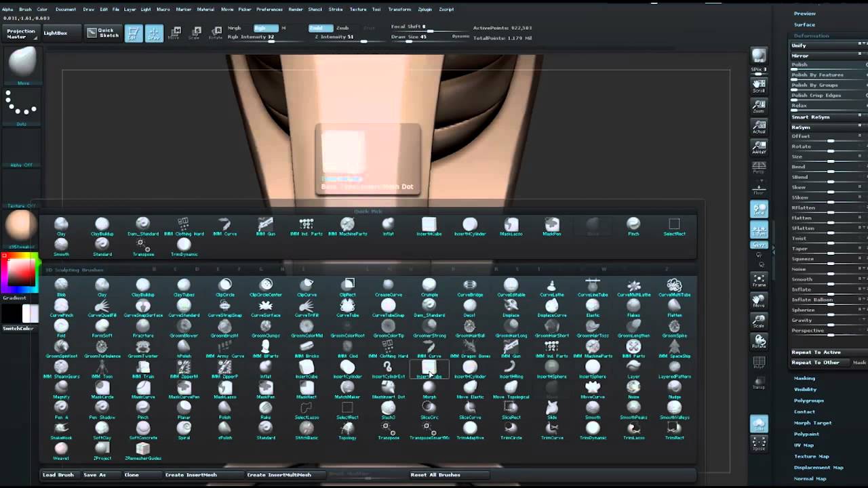The image size is (868, 488).
Task: Pick the Flatten brush
Action: click(x=674, y=308)
